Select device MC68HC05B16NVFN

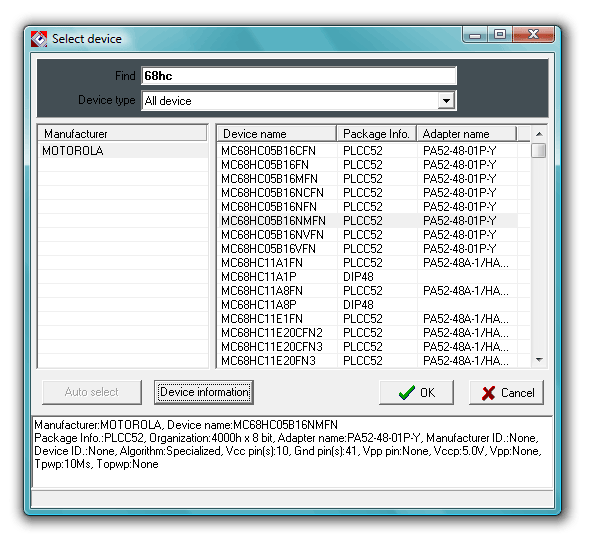[x=273, y=235]
